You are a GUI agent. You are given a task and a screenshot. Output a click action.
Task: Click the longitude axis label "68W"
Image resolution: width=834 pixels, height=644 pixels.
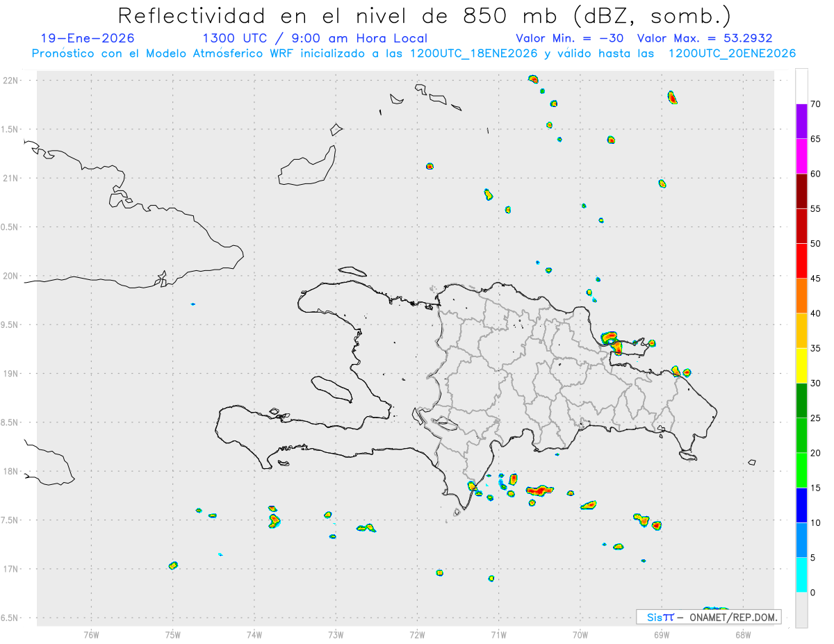point(743,634)
